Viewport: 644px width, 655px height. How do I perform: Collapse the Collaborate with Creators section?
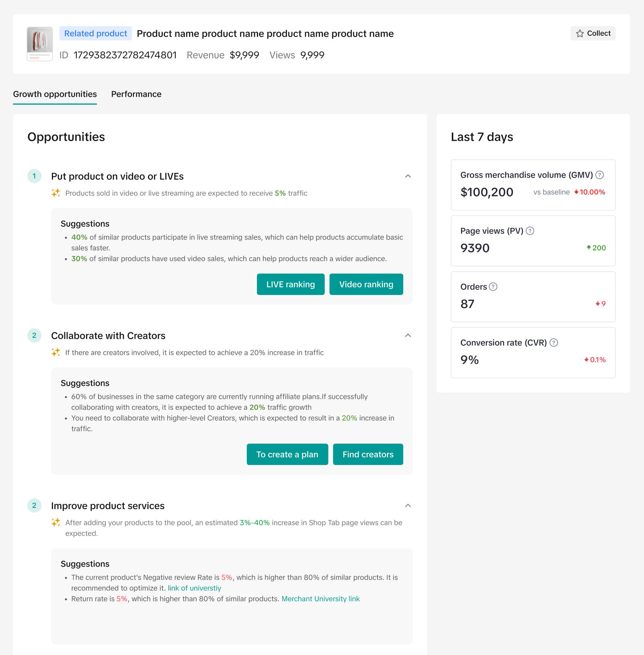coord(408,336)
